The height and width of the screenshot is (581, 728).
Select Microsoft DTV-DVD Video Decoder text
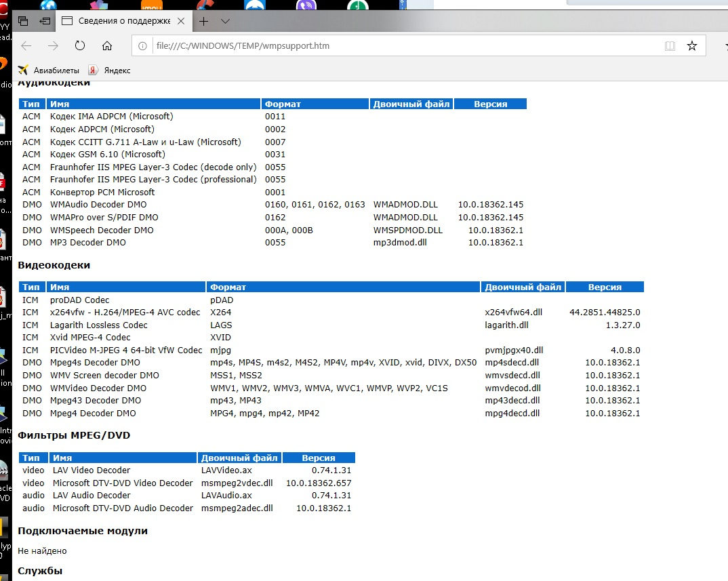(123, 483)
